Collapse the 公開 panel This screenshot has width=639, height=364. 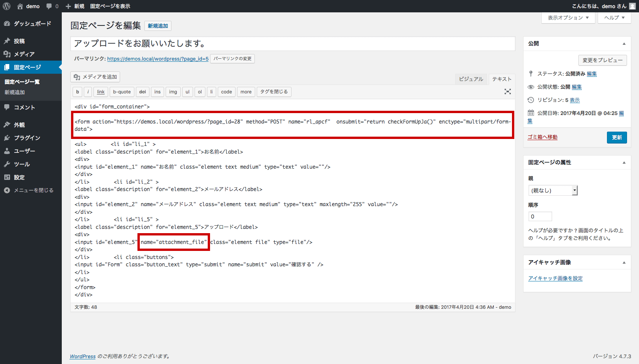click(x=624, y=44)
